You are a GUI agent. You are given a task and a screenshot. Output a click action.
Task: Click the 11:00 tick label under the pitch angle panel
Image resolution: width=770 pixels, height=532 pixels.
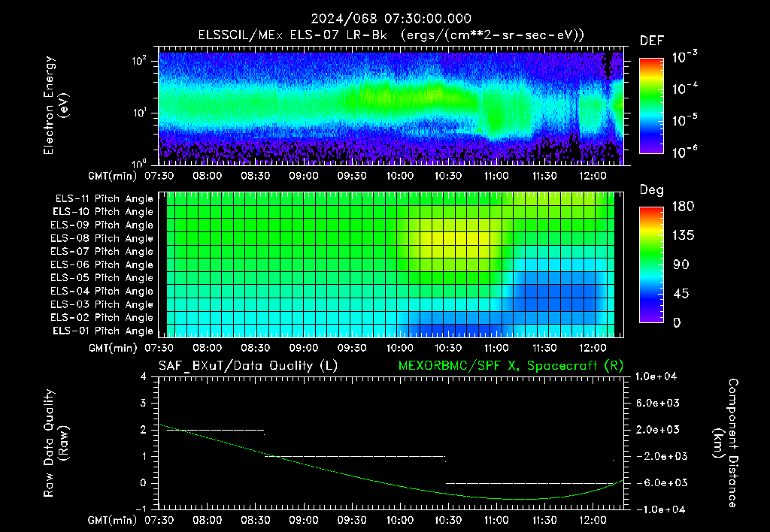coord(496,348)
